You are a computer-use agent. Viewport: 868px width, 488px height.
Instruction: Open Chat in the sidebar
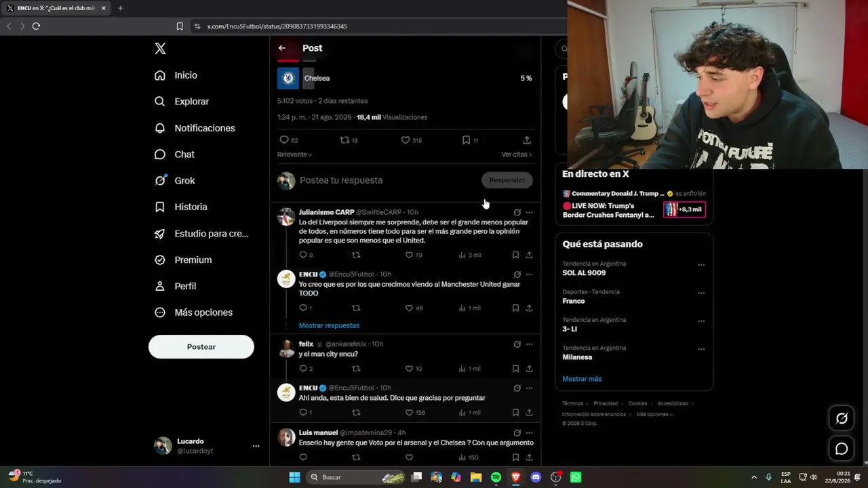[174, 155]
